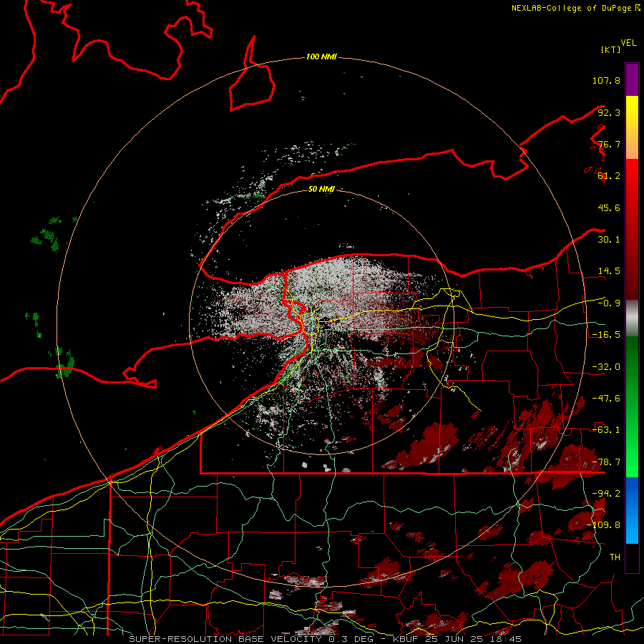Screen dimensions: 644x644
Task: Click the -94.2 velocity scale value
Action: click(x=606, y=493)
